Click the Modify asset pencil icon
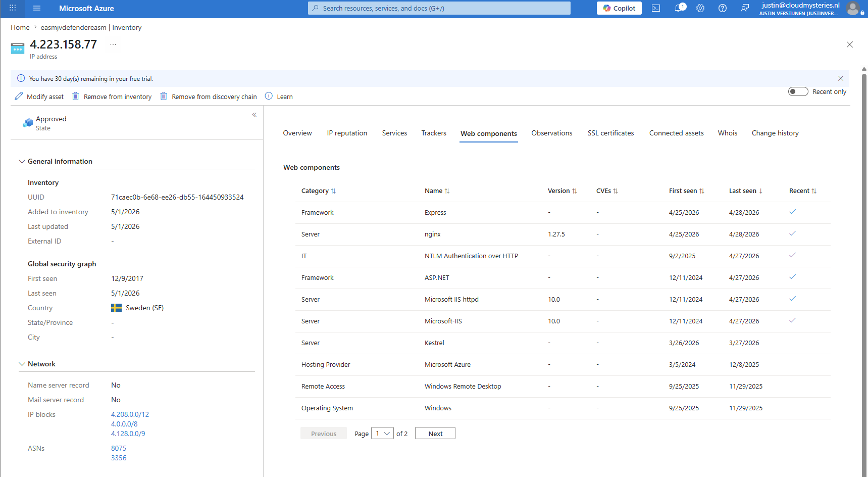 (19, 96)
